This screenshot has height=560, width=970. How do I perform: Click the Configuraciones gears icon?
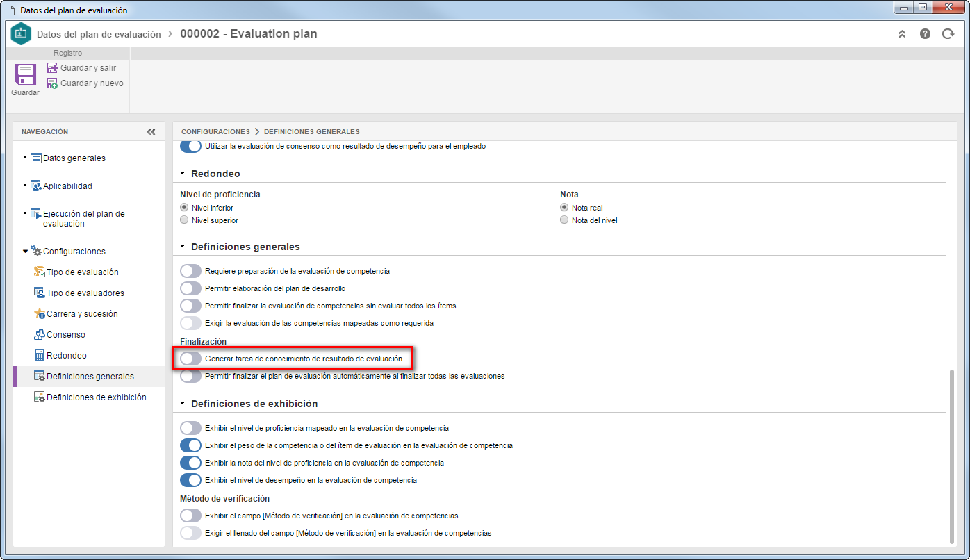(x=36, y=251)
